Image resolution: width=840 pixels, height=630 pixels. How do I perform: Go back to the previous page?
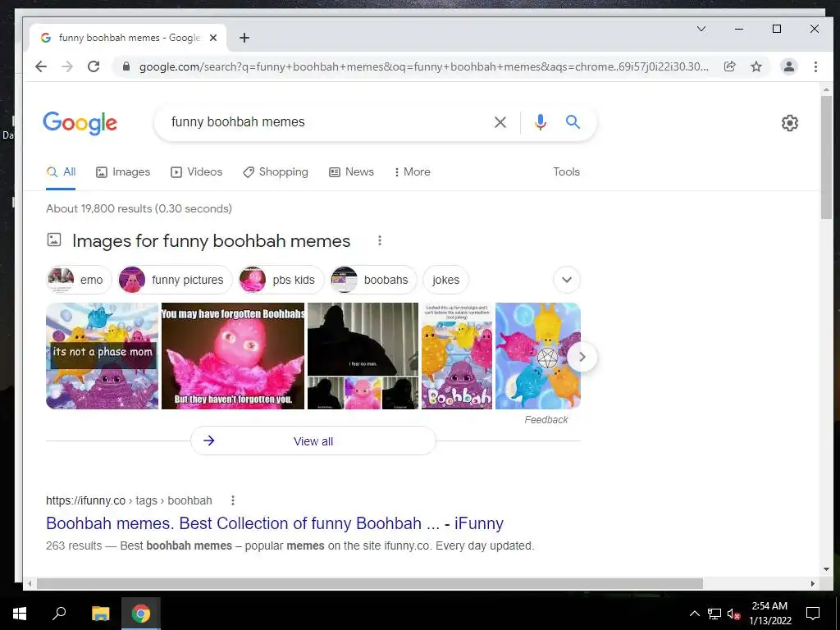(41, 66)
